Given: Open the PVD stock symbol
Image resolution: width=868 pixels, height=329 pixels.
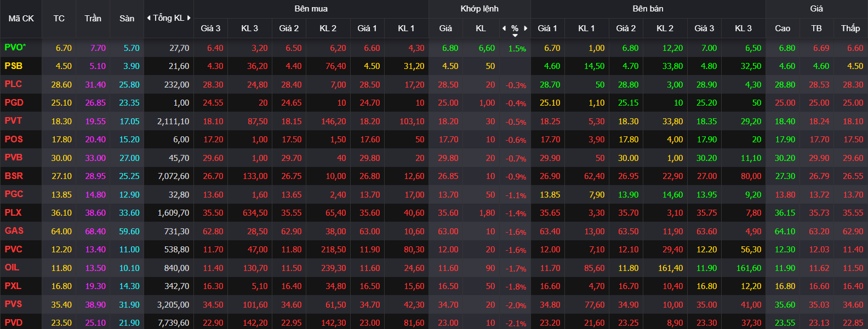Looking at the screenshot, I should point(14,322).
